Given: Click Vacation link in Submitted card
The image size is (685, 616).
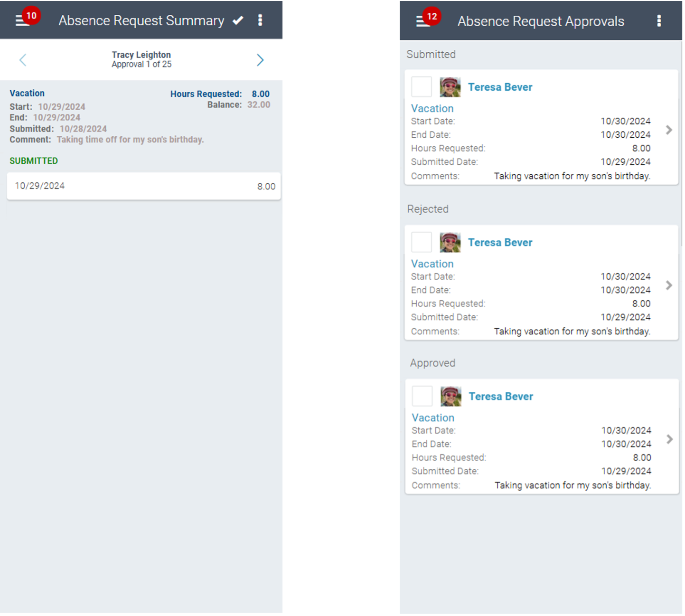Looking at the screenshot, I should click(x=432, y=109).
